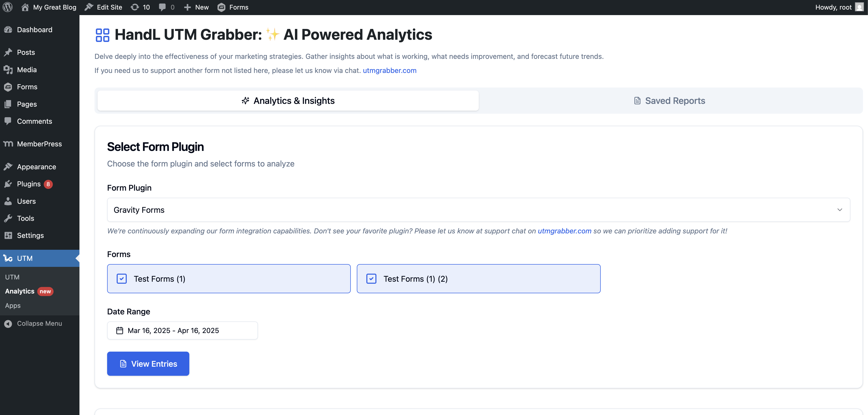The width and height of the screenshot is (868, 415).
Task: Select the Analytics & Insights tab
Action: 288,100
